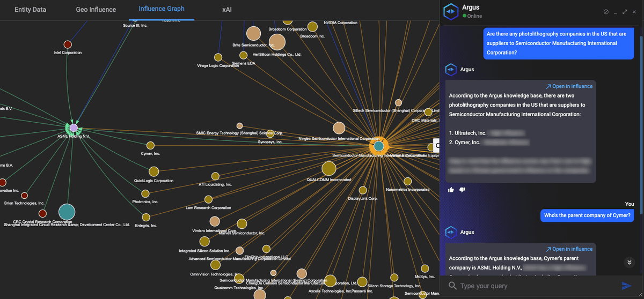Viewport: 644px width, 299px height.
Task: Select the MoSys, Inc. node
Action: (425, 268)
